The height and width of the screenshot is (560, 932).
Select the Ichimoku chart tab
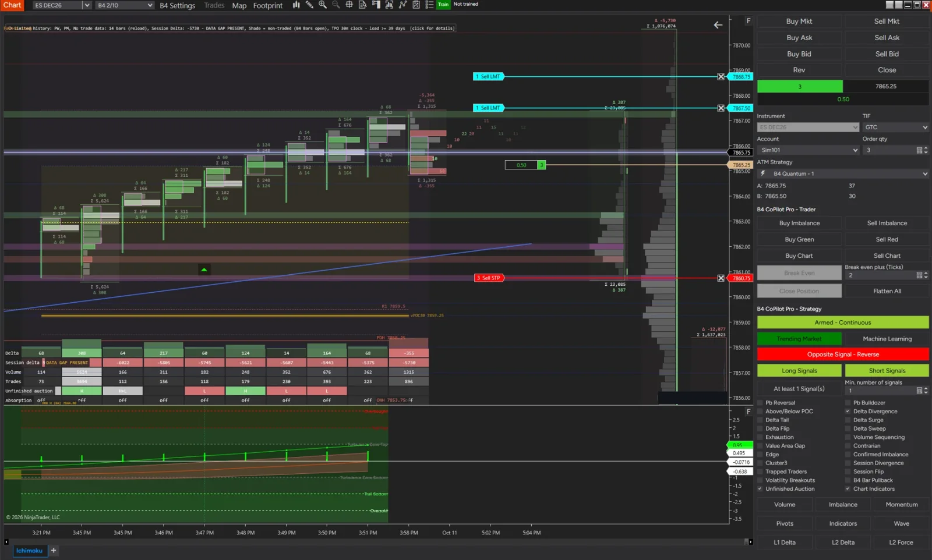[29, 550]
